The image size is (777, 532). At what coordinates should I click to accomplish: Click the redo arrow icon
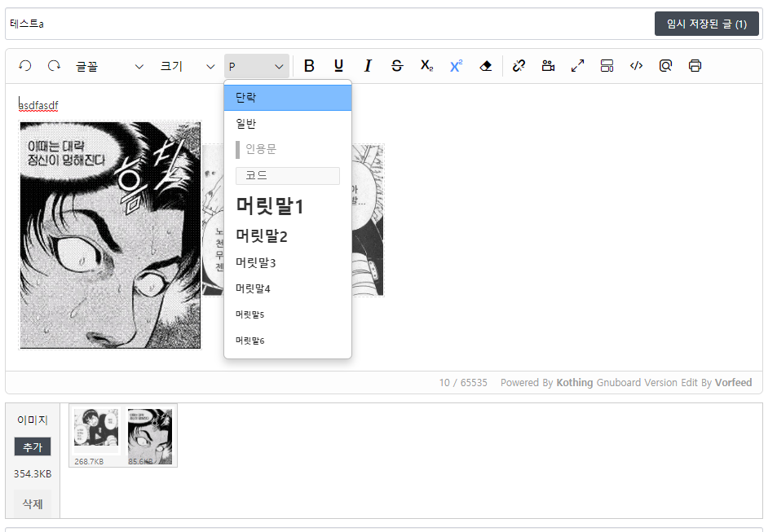(54, 66)
